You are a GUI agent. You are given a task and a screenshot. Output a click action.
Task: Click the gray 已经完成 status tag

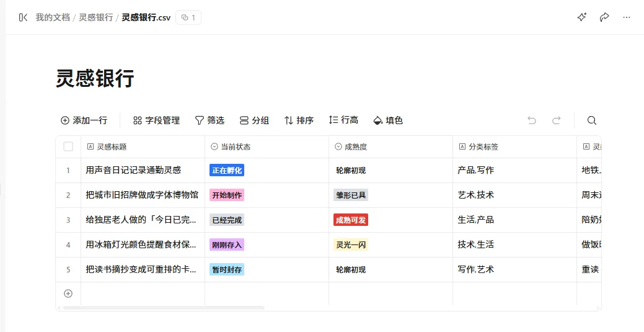[227, 220]
